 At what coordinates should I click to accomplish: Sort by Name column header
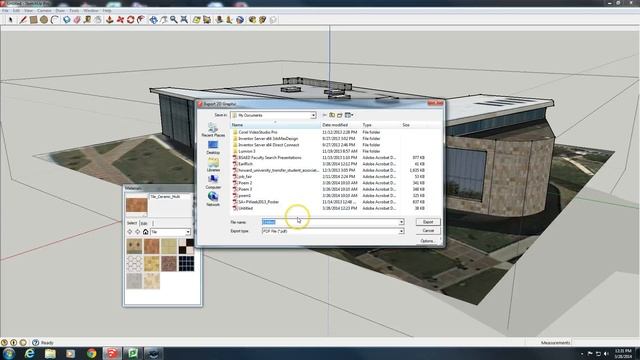(x=276, y=125)
